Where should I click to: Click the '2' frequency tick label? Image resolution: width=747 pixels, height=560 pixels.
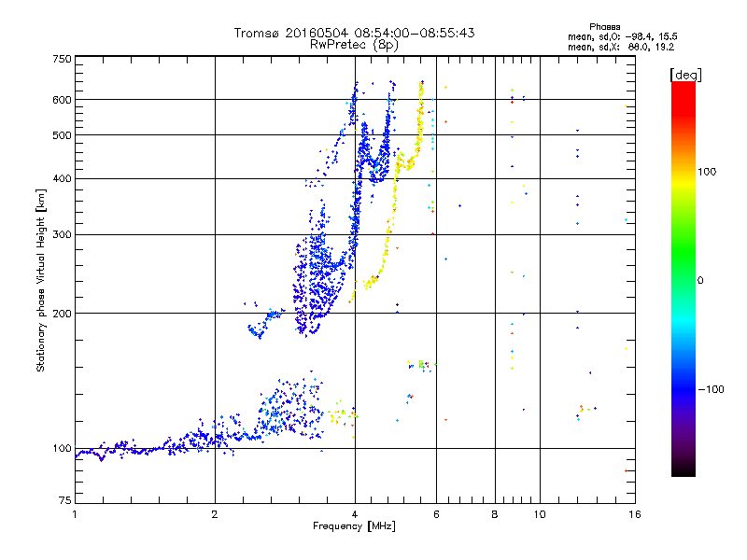[x=215, y=514]
